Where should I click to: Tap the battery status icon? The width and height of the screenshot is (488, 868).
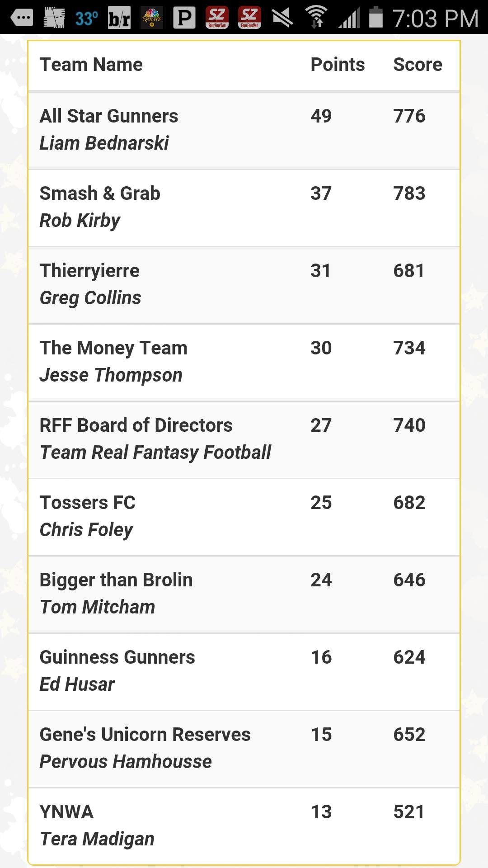tap(376, 17)
